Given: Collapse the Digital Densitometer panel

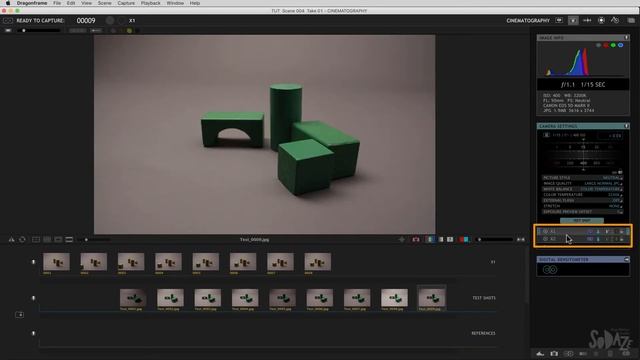Looking at the screenshot, I should [626, 259].
